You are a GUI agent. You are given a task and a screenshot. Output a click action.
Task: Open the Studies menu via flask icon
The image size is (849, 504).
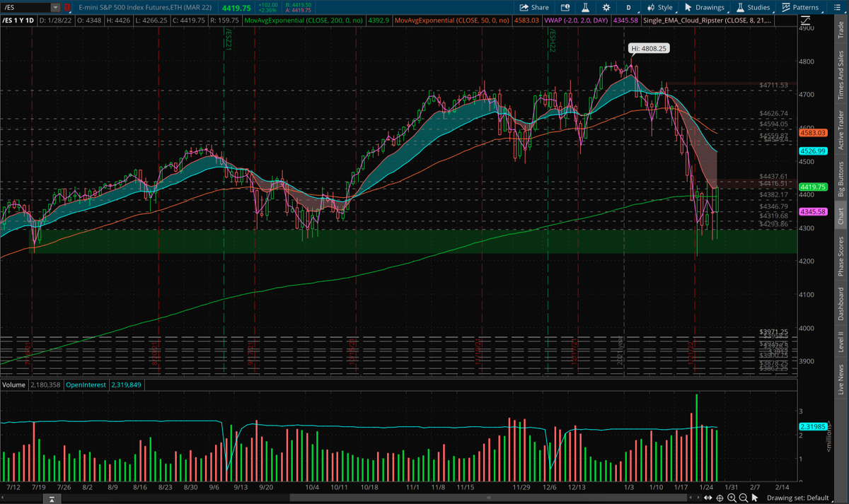pos(740,7)
